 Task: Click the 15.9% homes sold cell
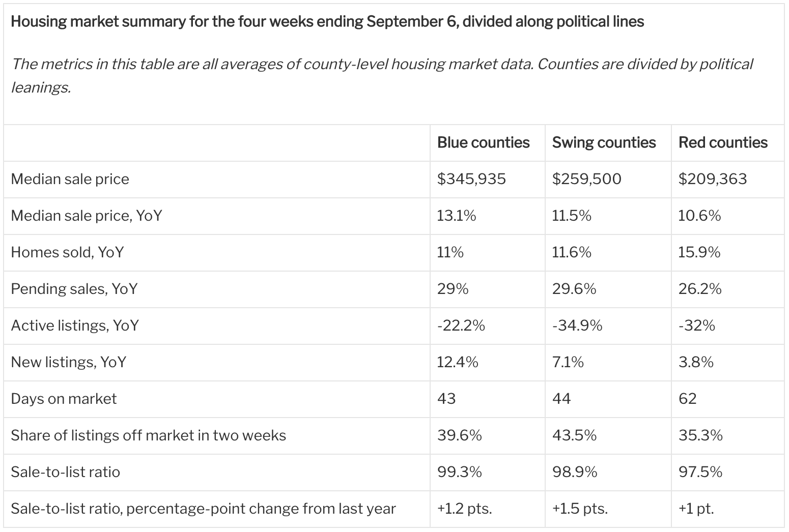click(699, 252)
